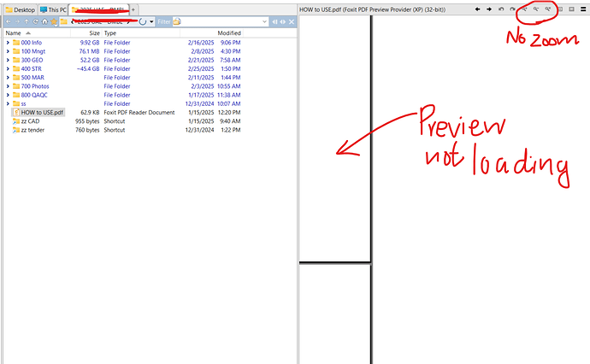The width and height of the screenshot is (590, 364).
Task: Click square frame icon in preview toolbar
Action: click(571, 9)
